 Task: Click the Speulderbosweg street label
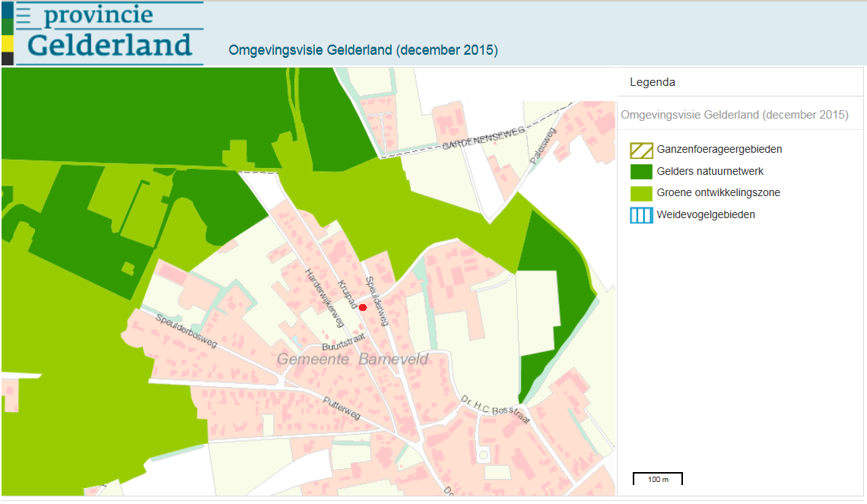(186, 331)
